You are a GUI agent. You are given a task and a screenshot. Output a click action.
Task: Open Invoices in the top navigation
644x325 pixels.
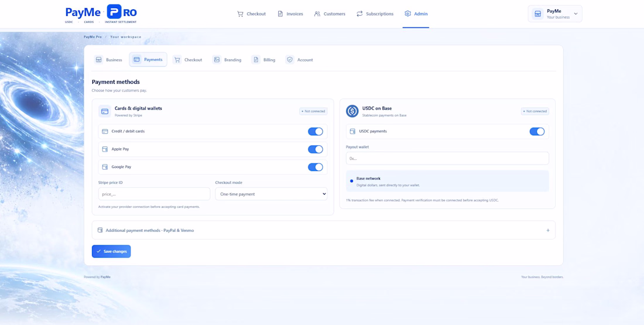290,13
